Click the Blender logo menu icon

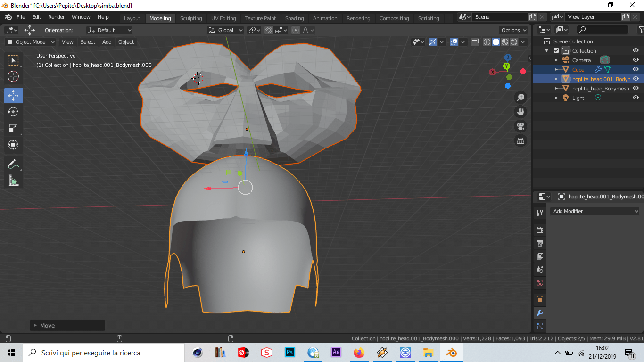pos(8,17)
